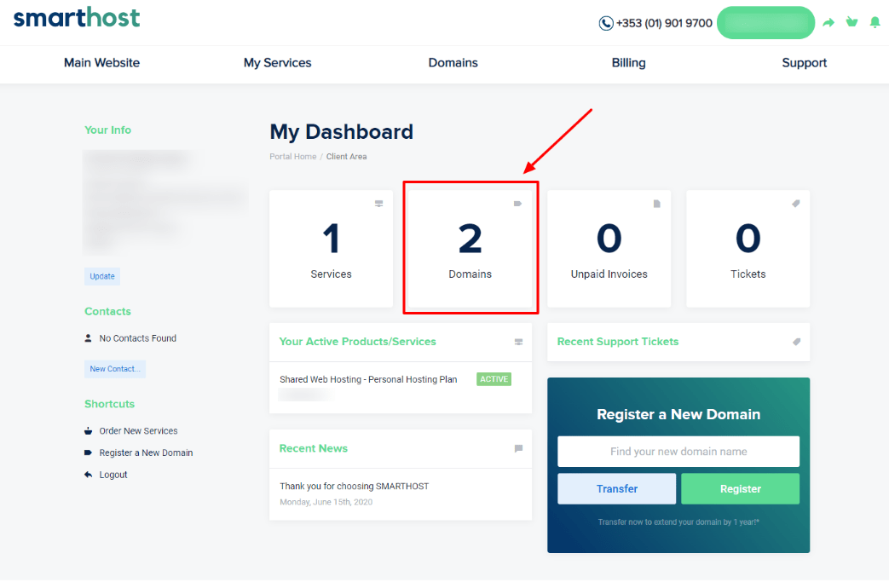The width and height of the screenshot is (889, 588).
Task: Focus the Find your new domain name field
Action: (x=678, y=452)
